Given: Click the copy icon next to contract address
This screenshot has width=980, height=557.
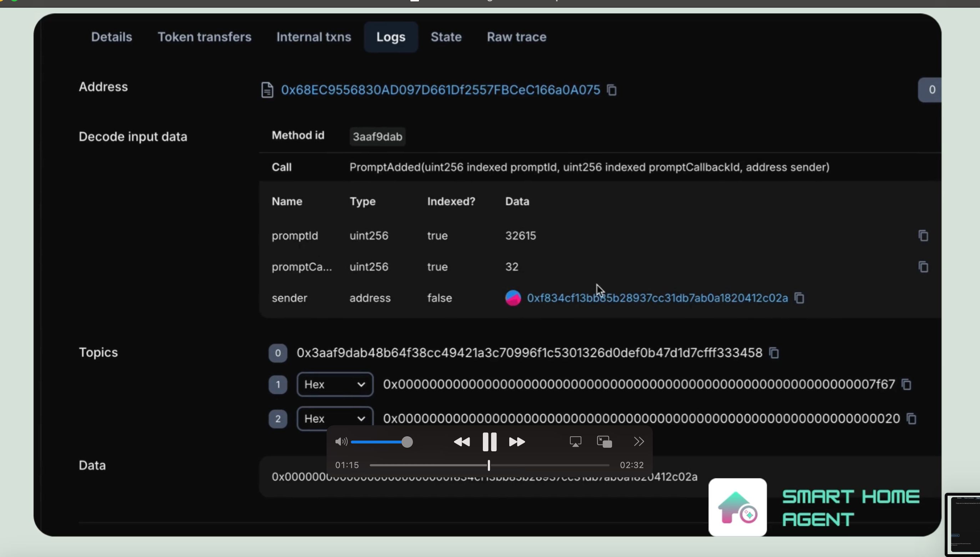Looking at the screenshot, I should (x=612, y=90).
